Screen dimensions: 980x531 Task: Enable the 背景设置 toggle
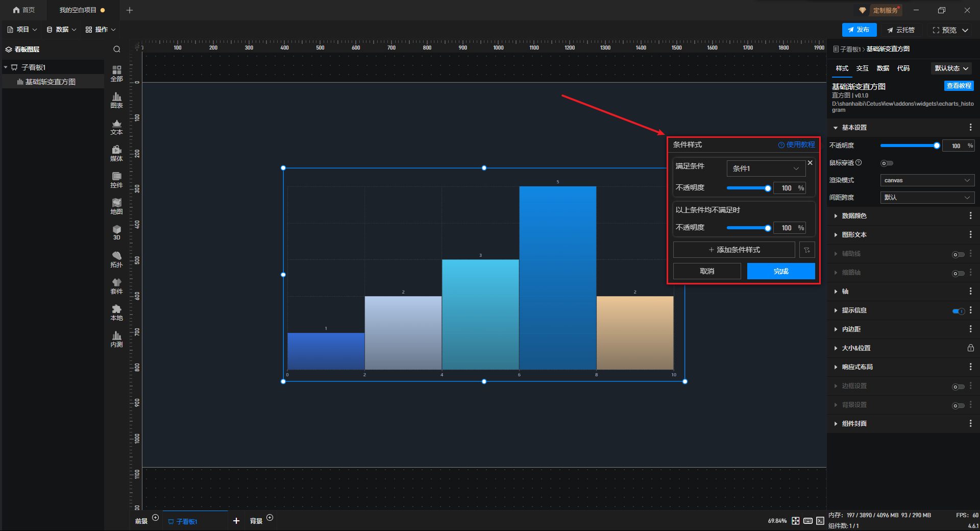point(958,405)
